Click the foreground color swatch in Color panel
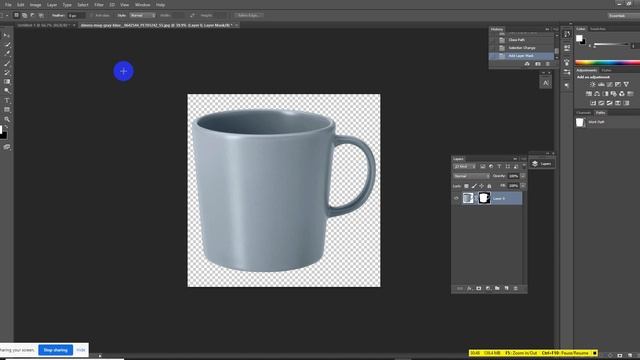 (x=579, y=38)
